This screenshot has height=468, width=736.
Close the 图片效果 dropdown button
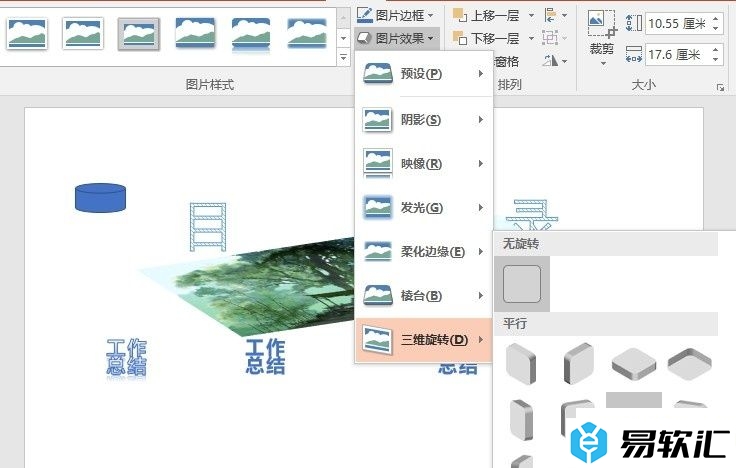click(395, 38)
